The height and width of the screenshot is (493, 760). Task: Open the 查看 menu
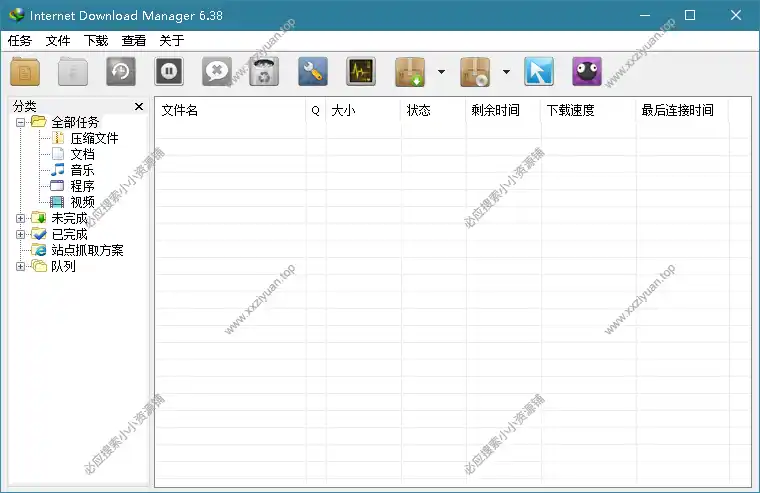(x=134, y=41)
